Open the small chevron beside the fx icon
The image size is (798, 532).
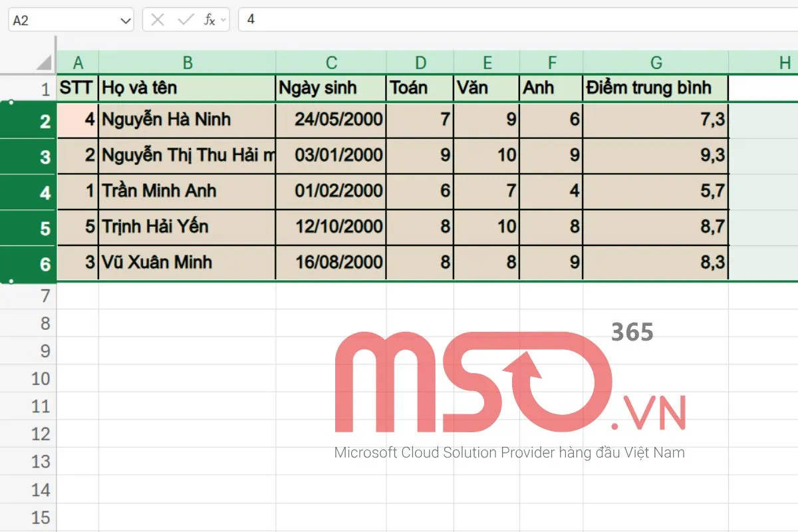coord(223,20)
